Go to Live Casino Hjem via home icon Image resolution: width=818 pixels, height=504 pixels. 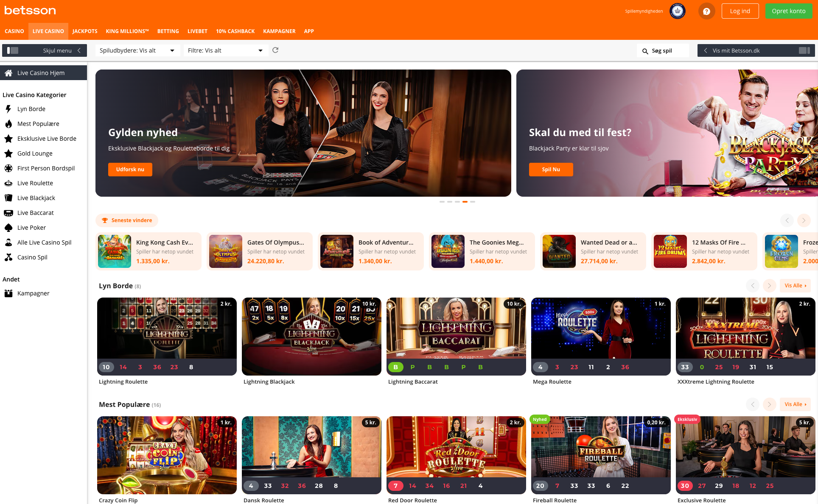[x=8, y=72]
